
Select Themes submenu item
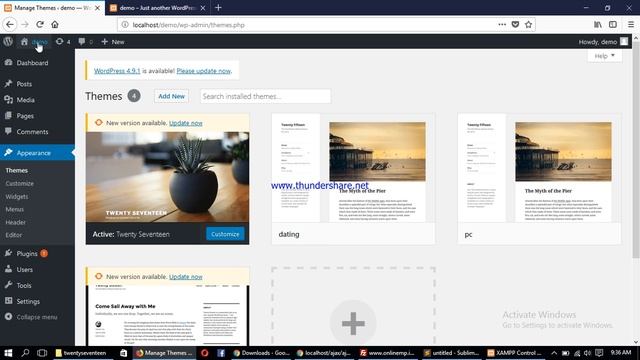(17, 170)
